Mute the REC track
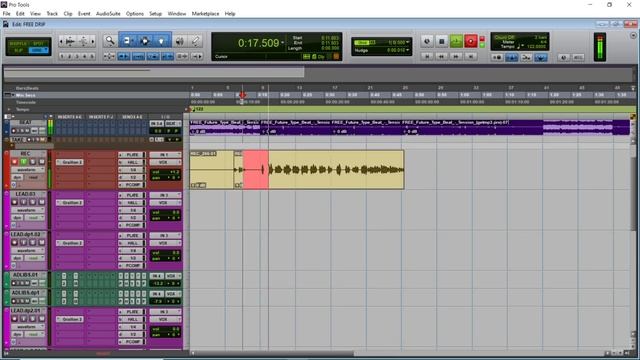The image size is (640, 360). pos(42,162)
